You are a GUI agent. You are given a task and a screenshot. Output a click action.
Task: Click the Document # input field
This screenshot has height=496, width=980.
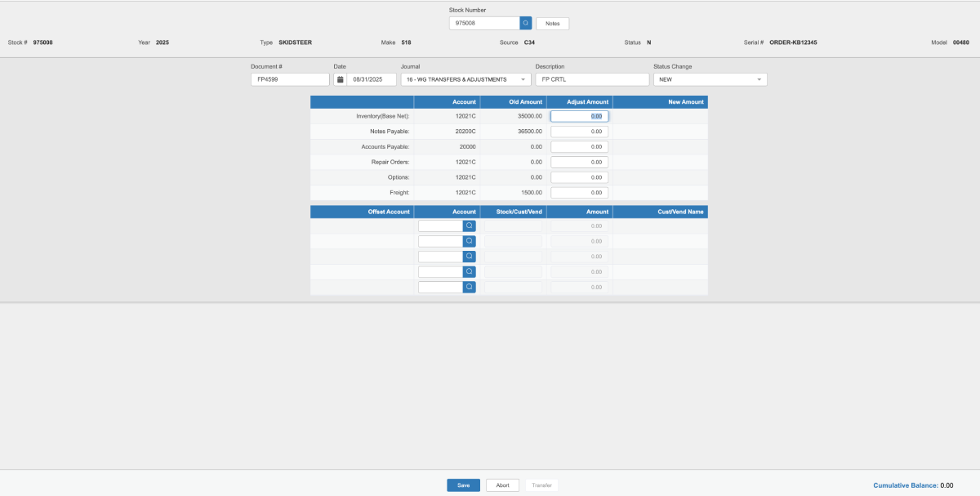[289, 79]
